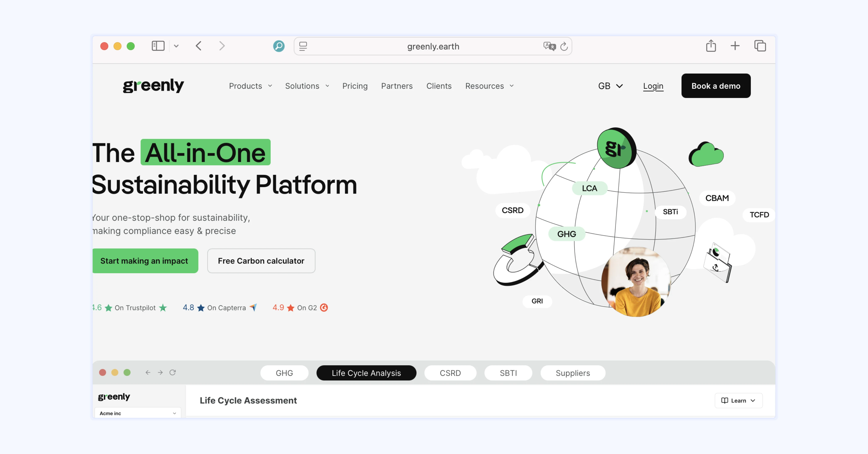Click the smiling woman portrait
The height and width of the screenshot is (454, 868).
[636, 282]
